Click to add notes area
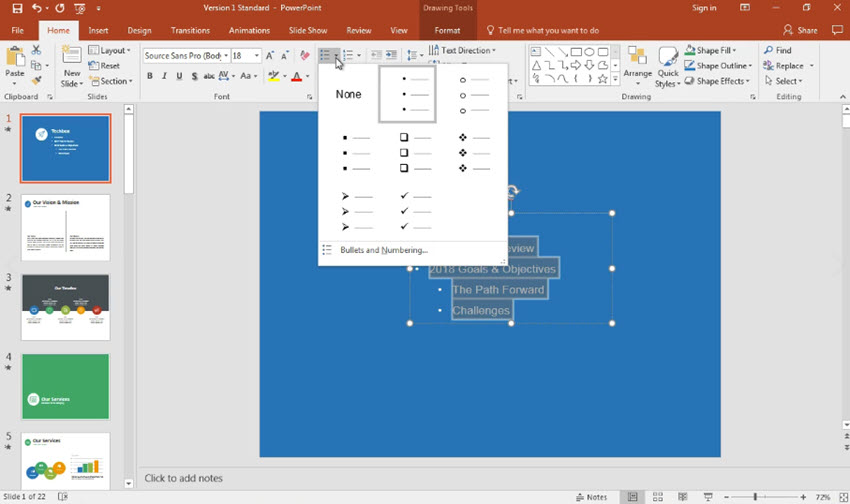The height and width of the screenshot is (504, 850). click(183, 478)
